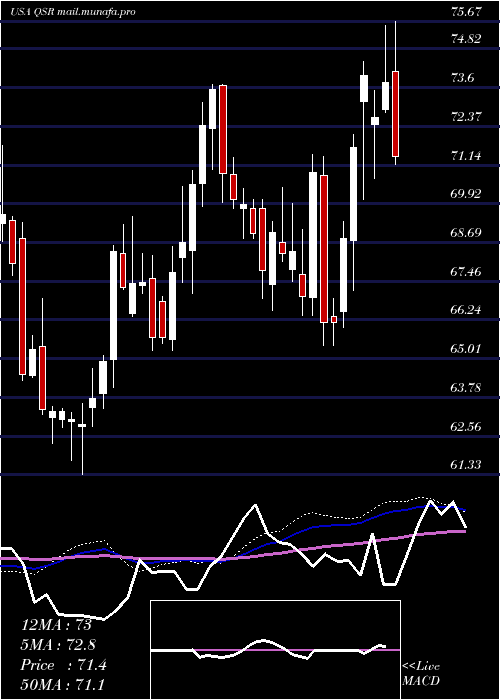Click the 'Price : 71.4' indicator text
The width and height of the screenshot is (500, 700).
(x=64, y=665)
